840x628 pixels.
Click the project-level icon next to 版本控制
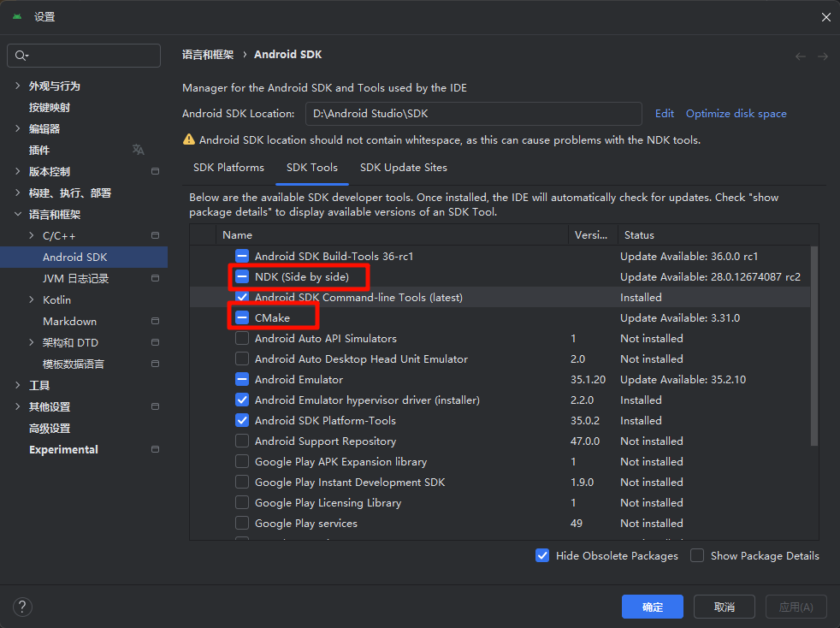[155, 171]
